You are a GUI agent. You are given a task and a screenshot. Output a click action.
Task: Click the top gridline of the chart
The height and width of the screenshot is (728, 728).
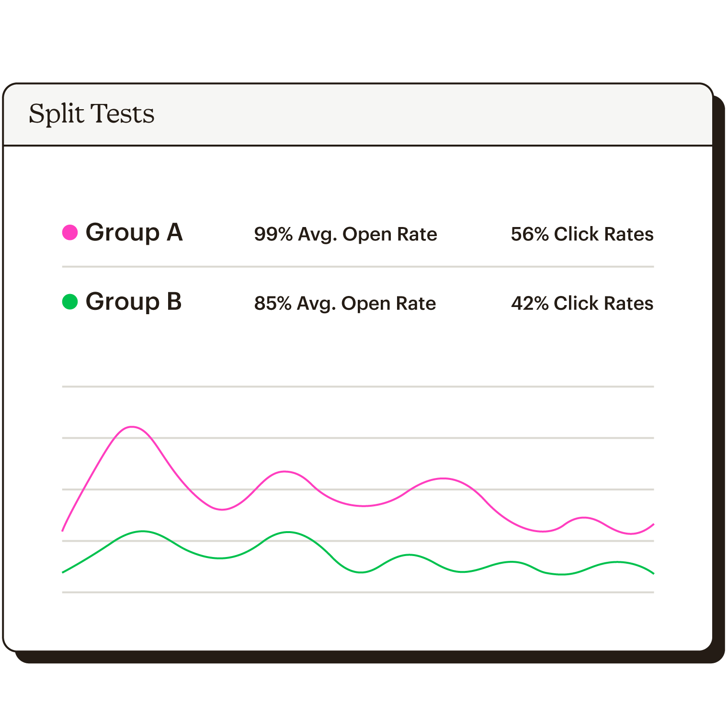[x=358, y=387]
